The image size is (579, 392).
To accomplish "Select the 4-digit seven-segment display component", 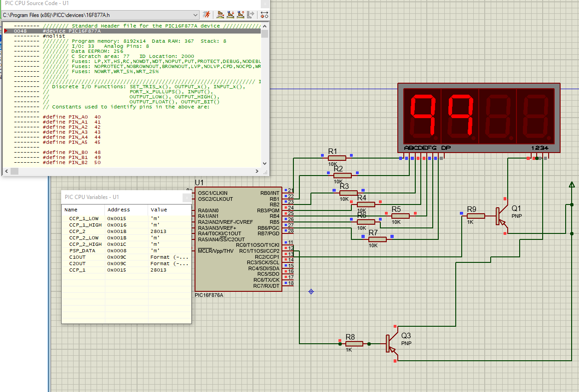I will 479,118.
